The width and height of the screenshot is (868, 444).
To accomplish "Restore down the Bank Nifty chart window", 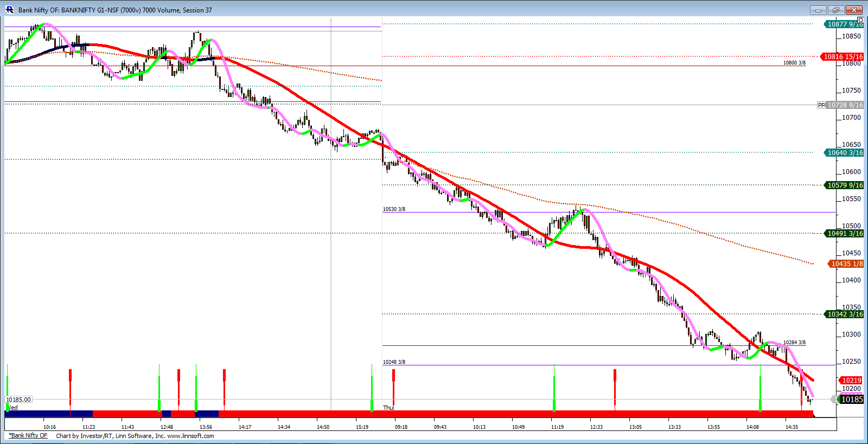I will point(835,10).
